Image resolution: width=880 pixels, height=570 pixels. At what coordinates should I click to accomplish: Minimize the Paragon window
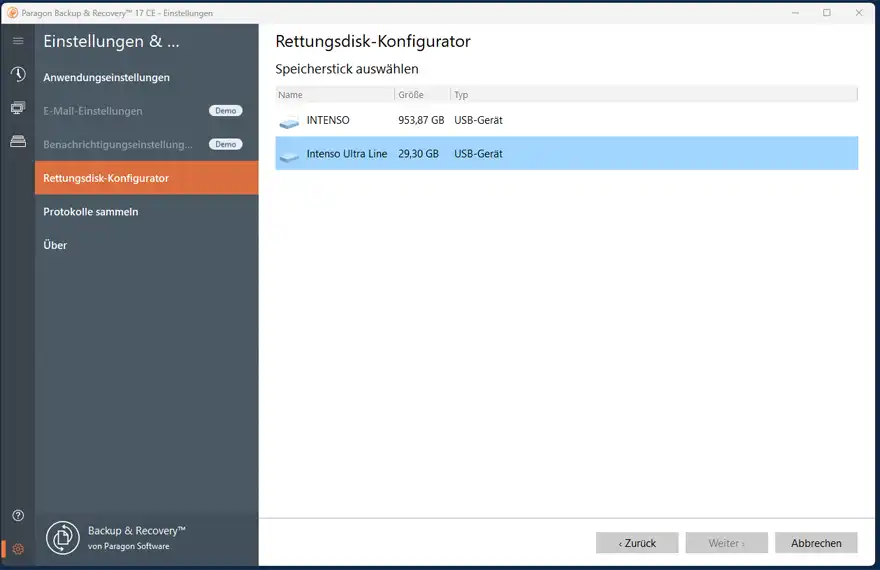(795, 12)
